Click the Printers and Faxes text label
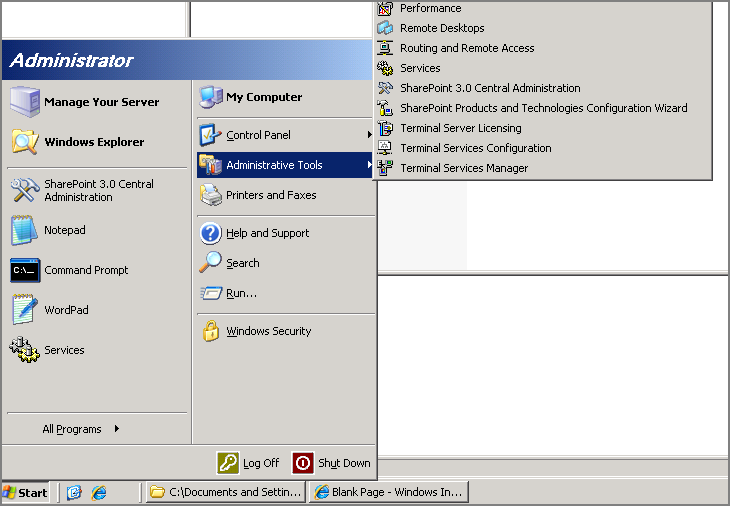 pos(271,195)
